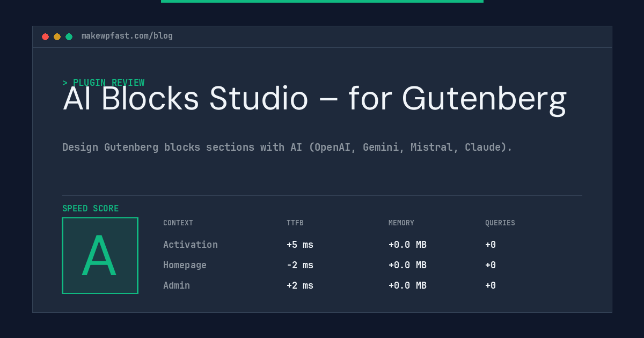
Task: Click the yellow window dot
Action: 57,36
